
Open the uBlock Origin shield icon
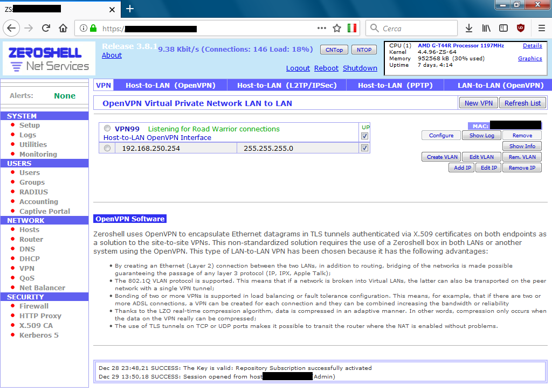[x=521, y=28]
